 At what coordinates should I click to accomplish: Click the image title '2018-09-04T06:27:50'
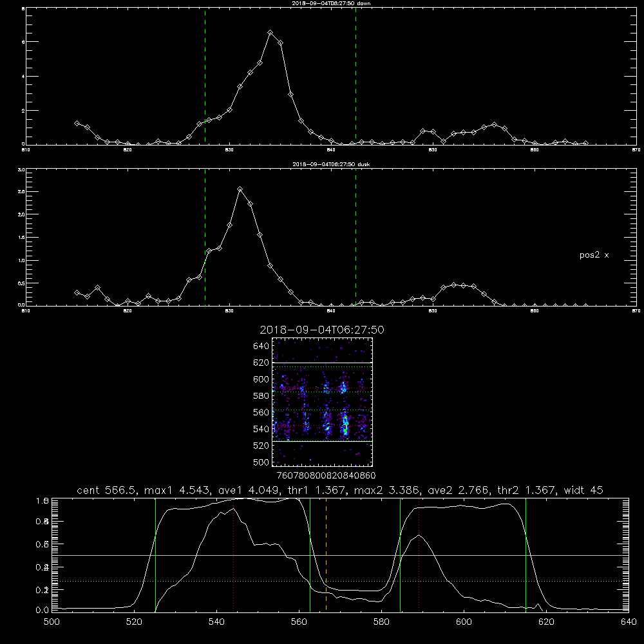point(322,330)
